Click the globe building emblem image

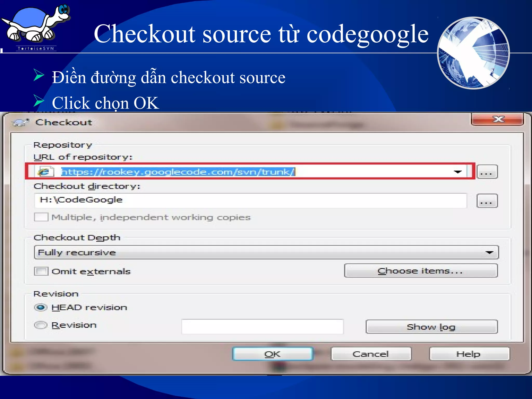[x=473, y=53]
